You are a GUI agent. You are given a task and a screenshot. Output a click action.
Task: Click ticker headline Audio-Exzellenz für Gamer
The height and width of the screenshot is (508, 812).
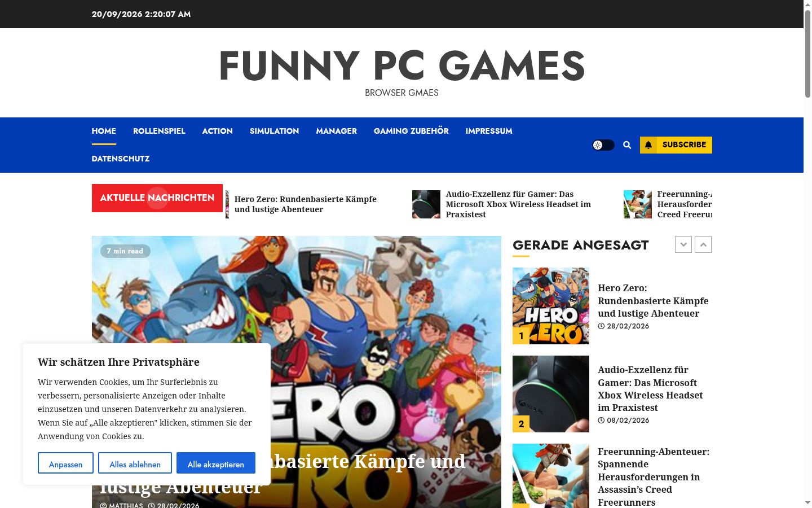(518, 204)
